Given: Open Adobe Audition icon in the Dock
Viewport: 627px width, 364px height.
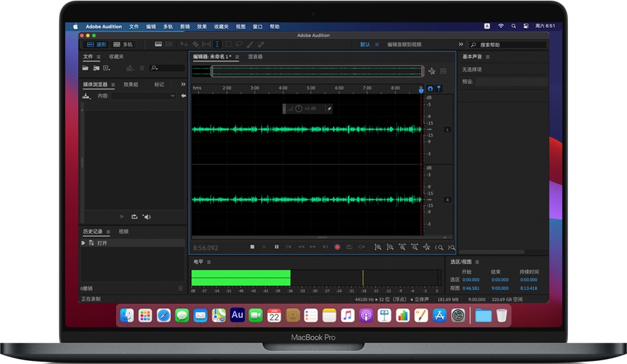Looking at the screenshot, I should click(237, 315).
